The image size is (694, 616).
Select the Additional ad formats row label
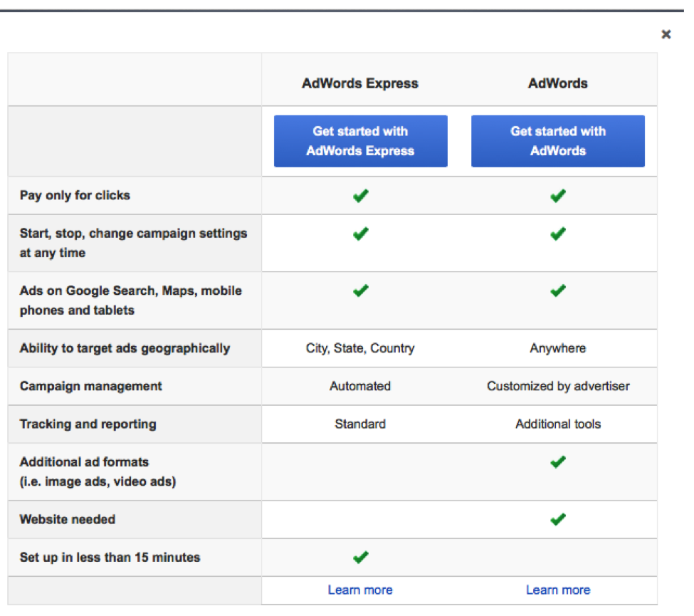coord(98,471)
